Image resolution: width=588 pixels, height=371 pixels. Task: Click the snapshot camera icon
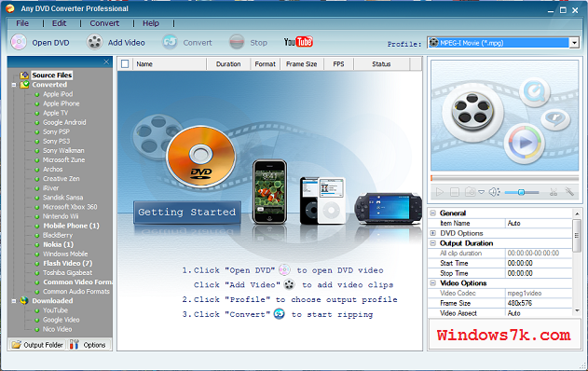point(470,192)
